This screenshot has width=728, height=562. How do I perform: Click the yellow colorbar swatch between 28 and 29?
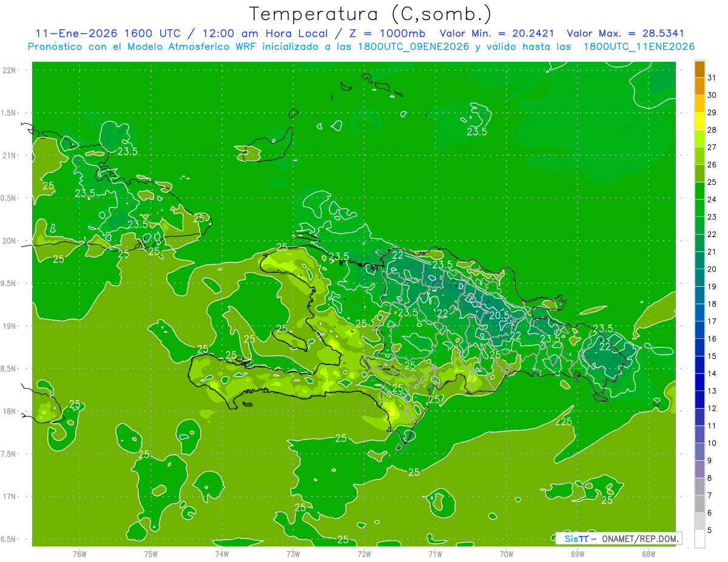tap(699, 121)
